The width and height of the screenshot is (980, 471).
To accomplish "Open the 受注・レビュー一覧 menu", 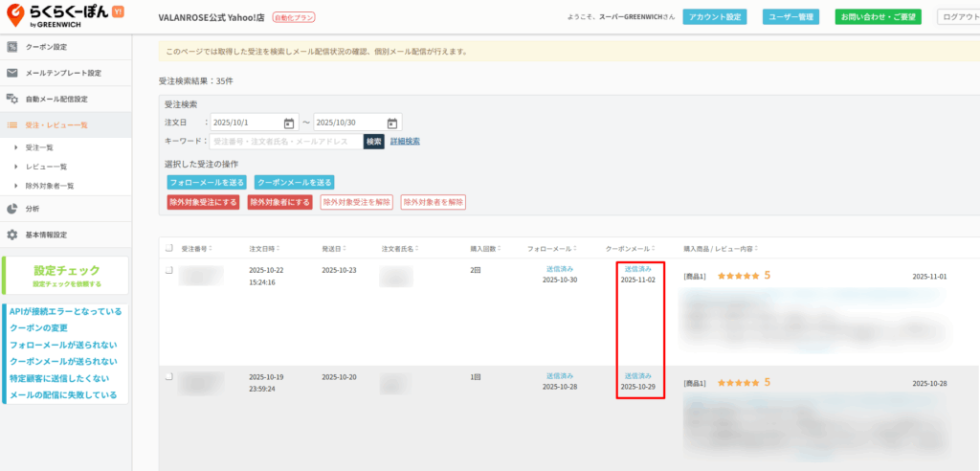I will click(56, 125).
